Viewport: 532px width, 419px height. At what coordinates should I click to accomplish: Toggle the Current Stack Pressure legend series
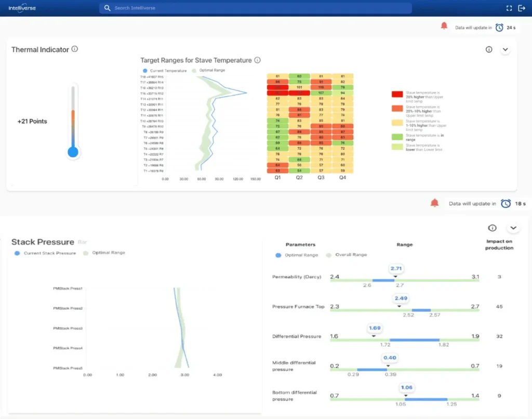point(17,253)
